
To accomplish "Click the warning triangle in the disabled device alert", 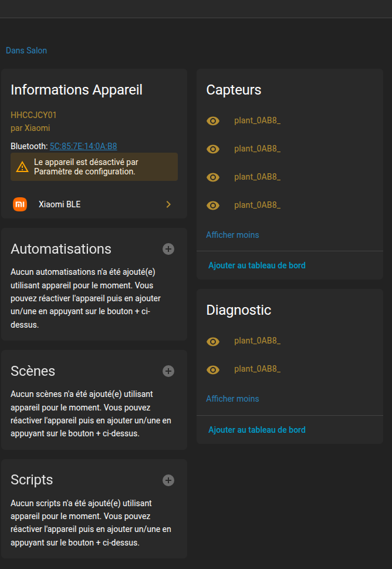I will tap(22, 167).
